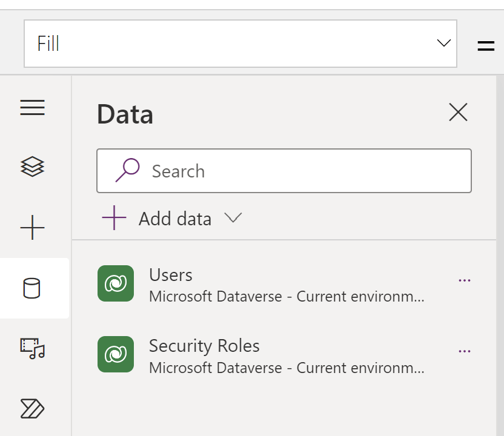
Task: Expand the left navigation hamburger menu
Action: [33, 108]
